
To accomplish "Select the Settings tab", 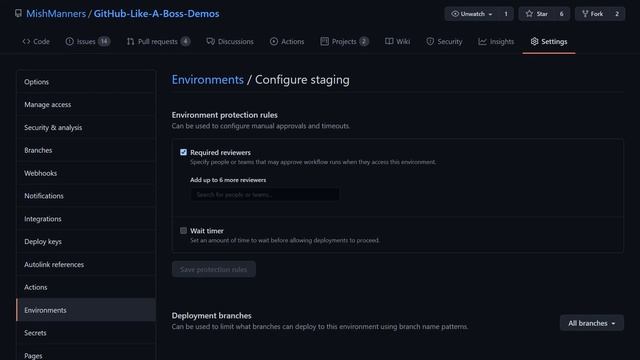I will pos(549,42).
